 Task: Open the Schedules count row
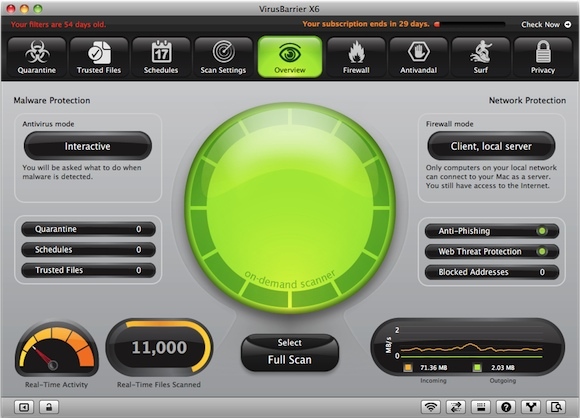(88, 250)
